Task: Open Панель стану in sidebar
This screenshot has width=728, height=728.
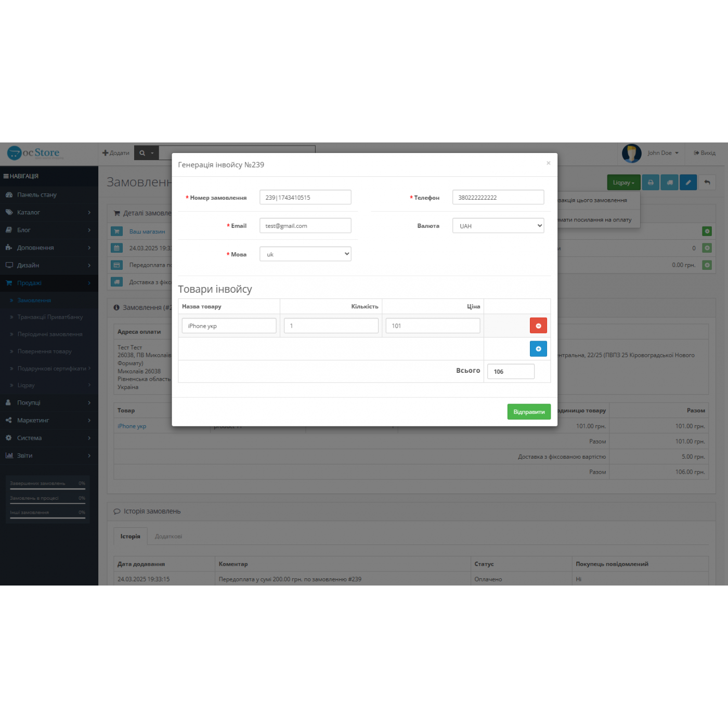Action: tap(37, 195)
